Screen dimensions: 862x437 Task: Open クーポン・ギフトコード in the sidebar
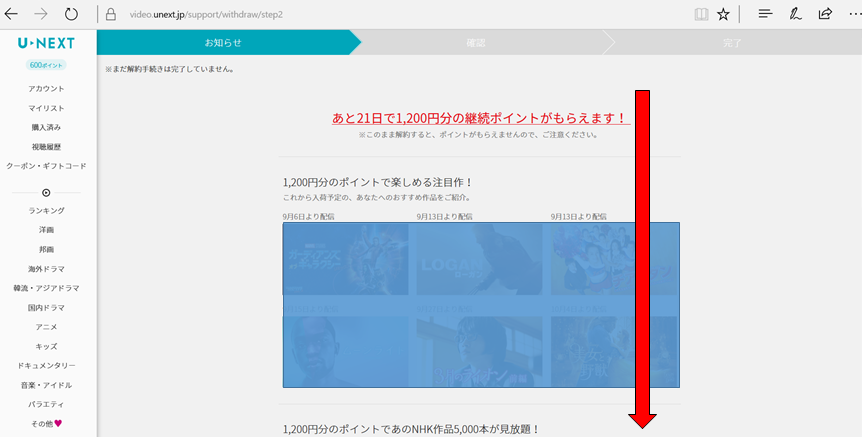[46, 166]
